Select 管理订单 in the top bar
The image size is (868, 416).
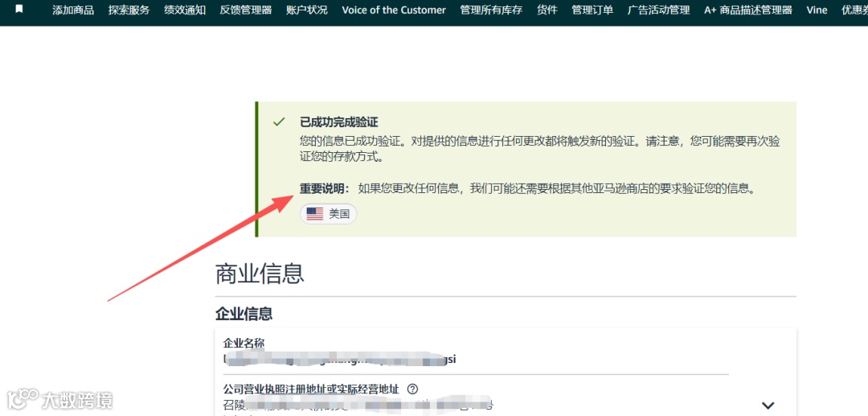[592, 10]
